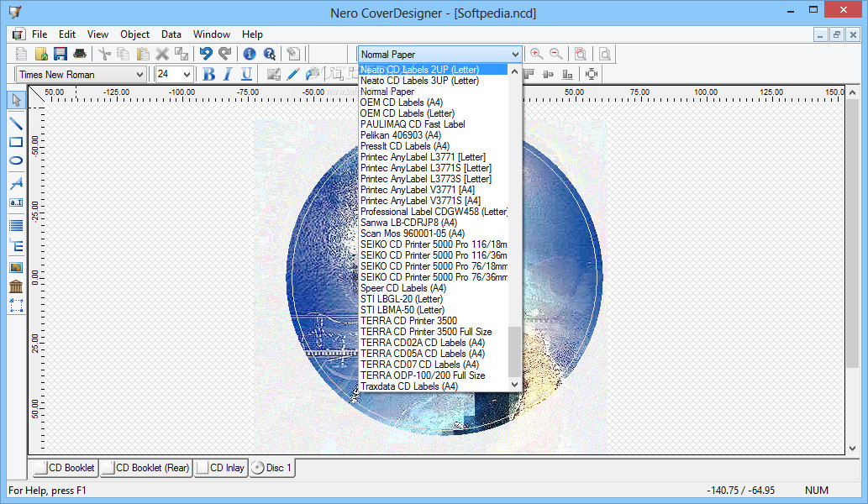The image size is (868, 504).
Task: Cut the selection with the scissors icon
Action: coord(104,54)
